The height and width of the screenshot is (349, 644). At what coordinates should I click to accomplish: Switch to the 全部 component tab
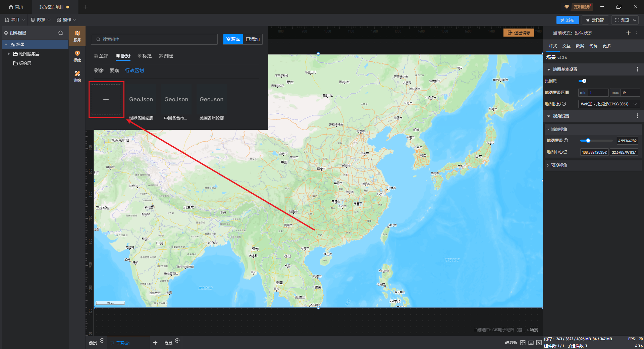coord(101,56)
